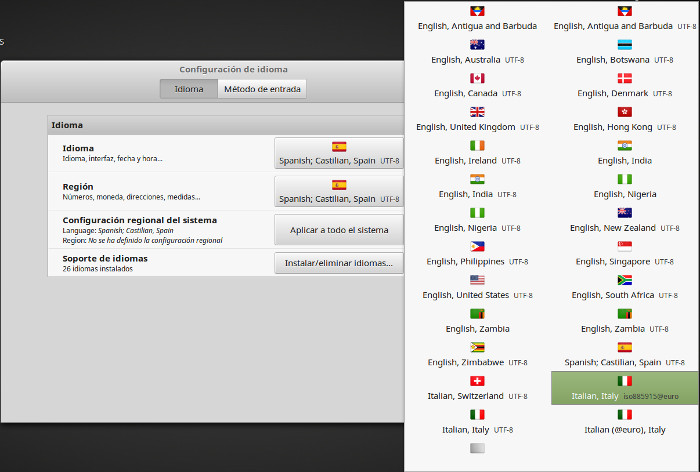
Task: Select the Denmark flag icon
Action: point(625,78)
